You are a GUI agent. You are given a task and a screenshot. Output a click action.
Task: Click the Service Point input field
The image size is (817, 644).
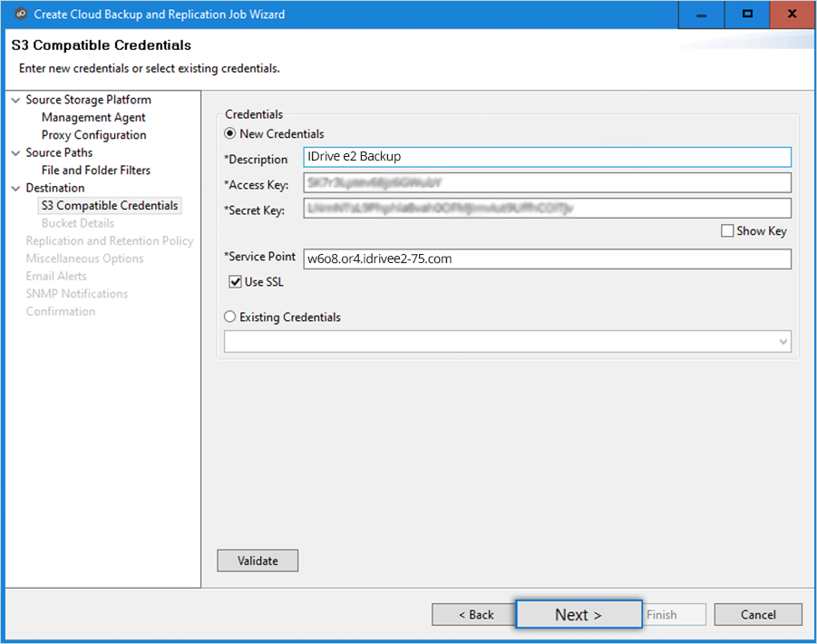[x=547, y=259]
